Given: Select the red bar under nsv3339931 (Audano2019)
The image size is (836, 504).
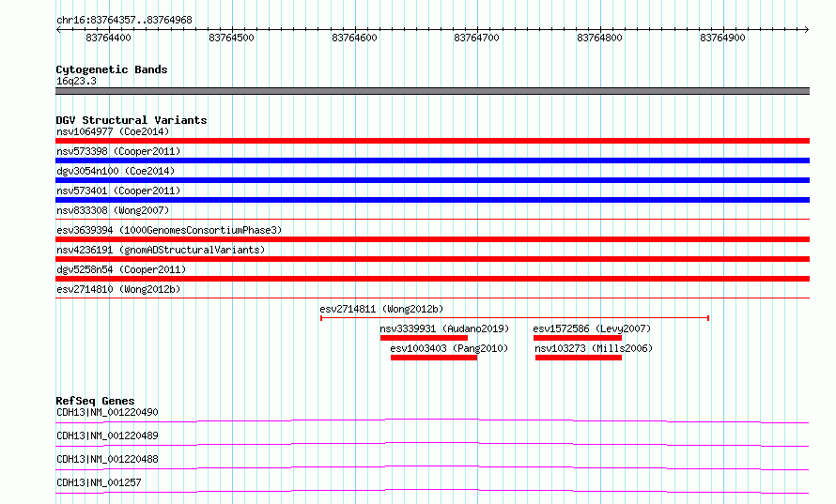Looking at the screenshot, I should pos(424,338).
